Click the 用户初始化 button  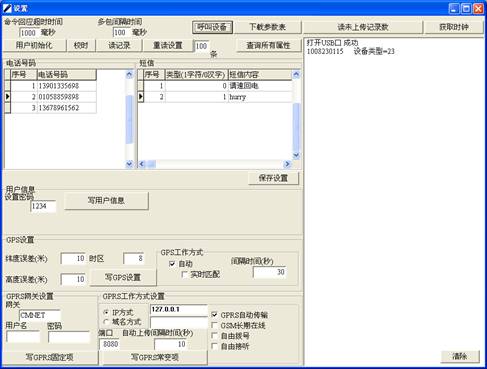pyautogui.click(x=34, y=45)
